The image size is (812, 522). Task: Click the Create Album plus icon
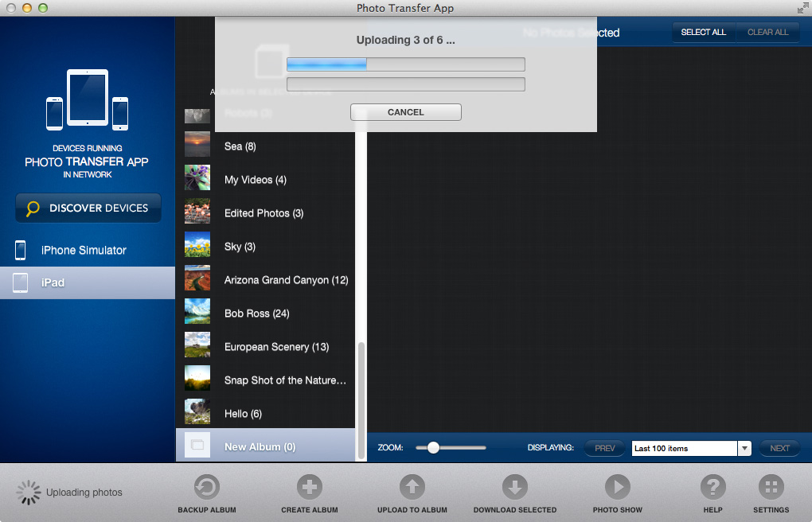[309, 488]
